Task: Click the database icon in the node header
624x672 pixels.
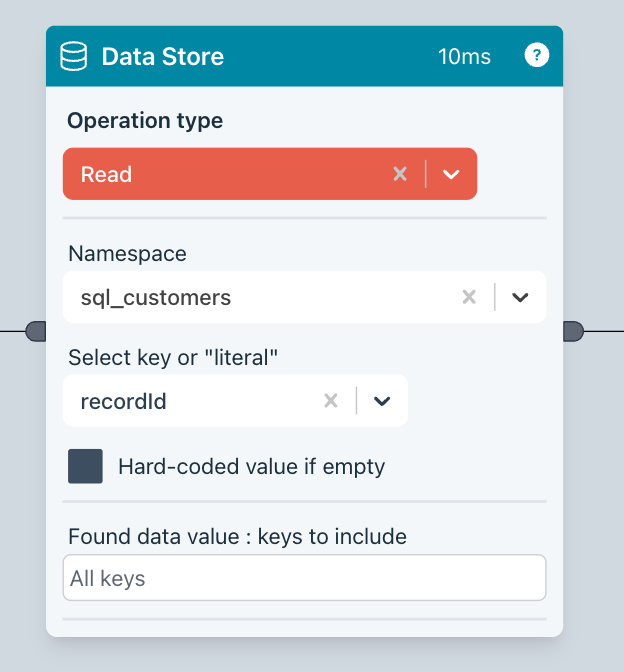Action: tap(74, 56)
